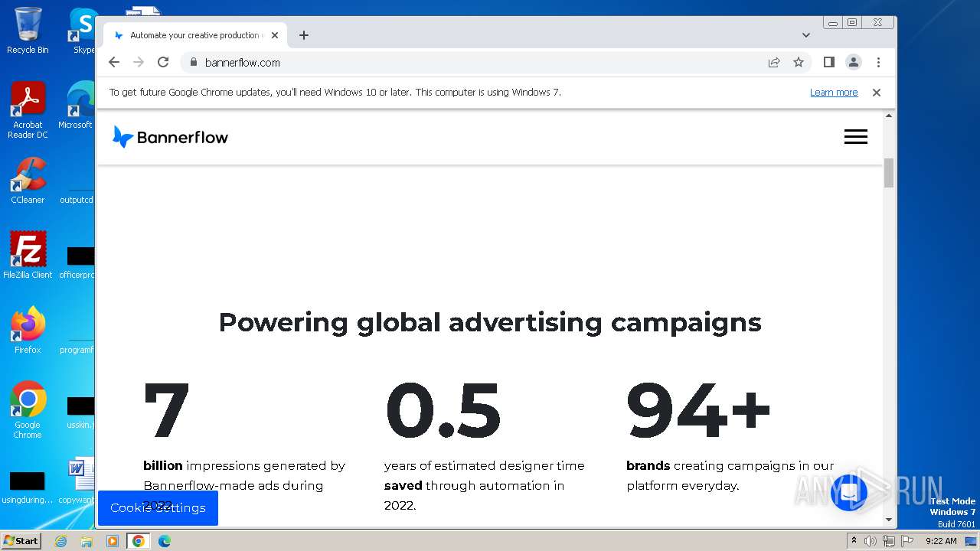This screenshot has height=551, width=980.
Task: Open Chrome's side panel
Action: tap(829, 63)
